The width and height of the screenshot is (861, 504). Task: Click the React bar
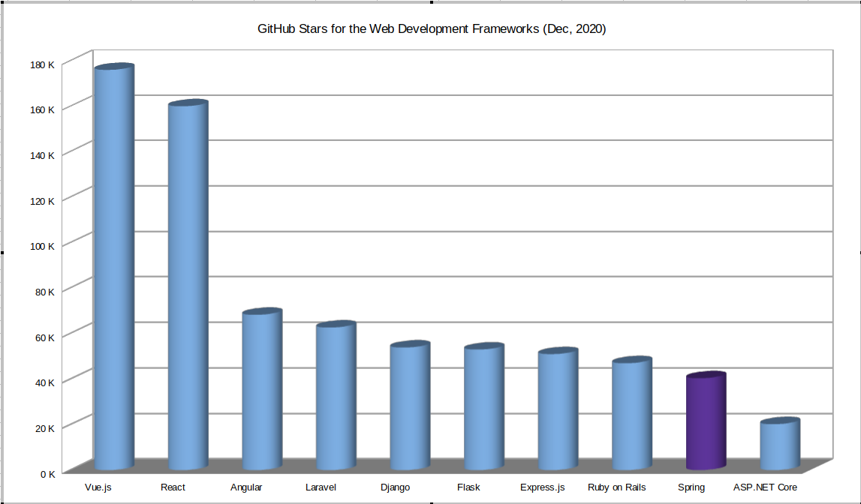coord(187,285)
